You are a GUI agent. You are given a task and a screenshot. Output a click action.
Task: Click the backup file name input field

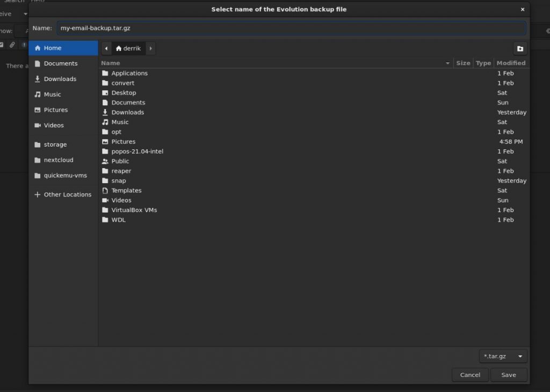click(x=290, y=28)
